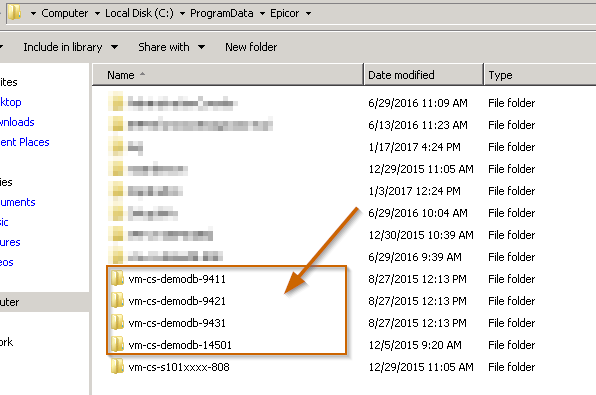
Task: Click the date 6/29/2016 11:09 AM
Action: pos(418,103)
